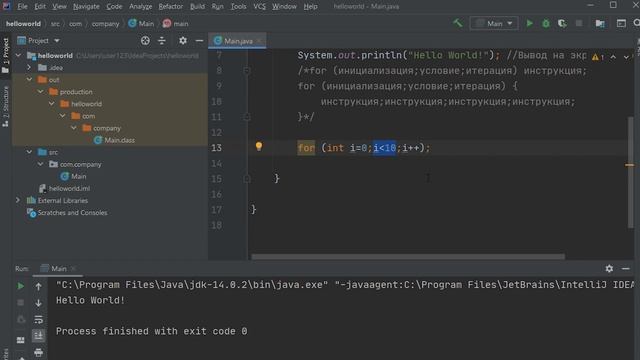Click the helloworld breadcrumb

[x=23, y=24]
